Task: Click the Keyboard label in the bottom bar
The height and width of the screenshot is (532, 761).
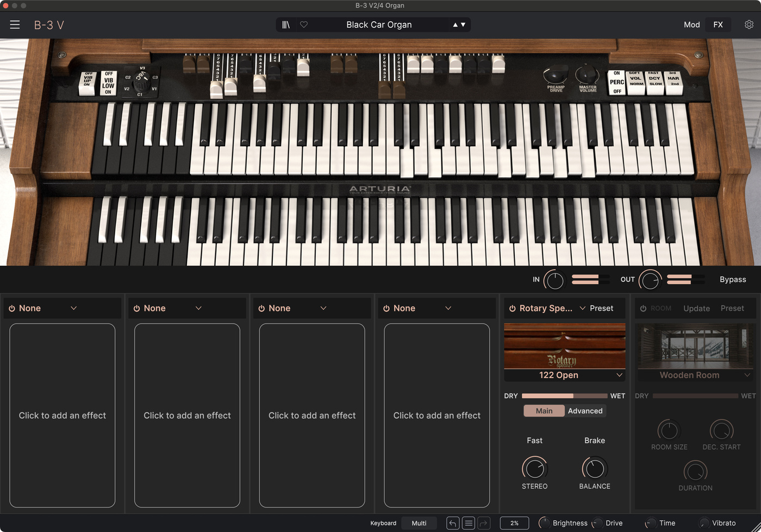Action: [383, 523]
